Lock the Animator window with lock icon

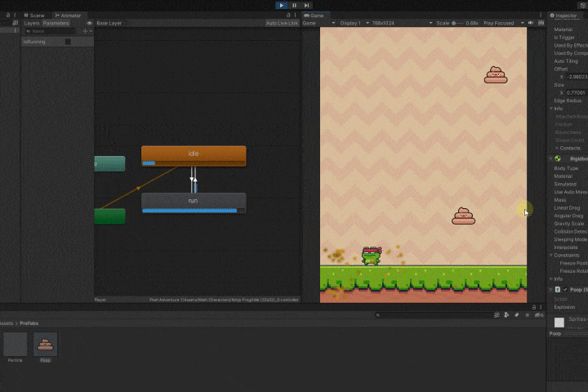[288, 15]
